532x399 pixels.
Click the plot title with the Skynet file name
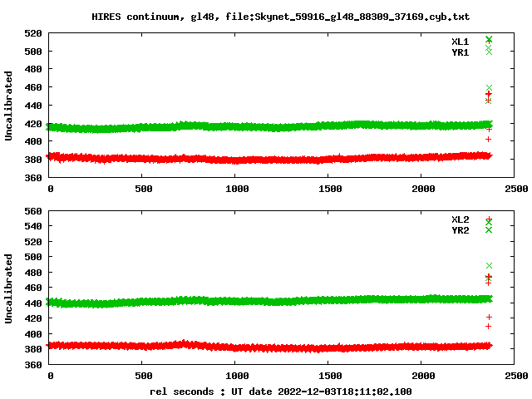pos(281,17)
